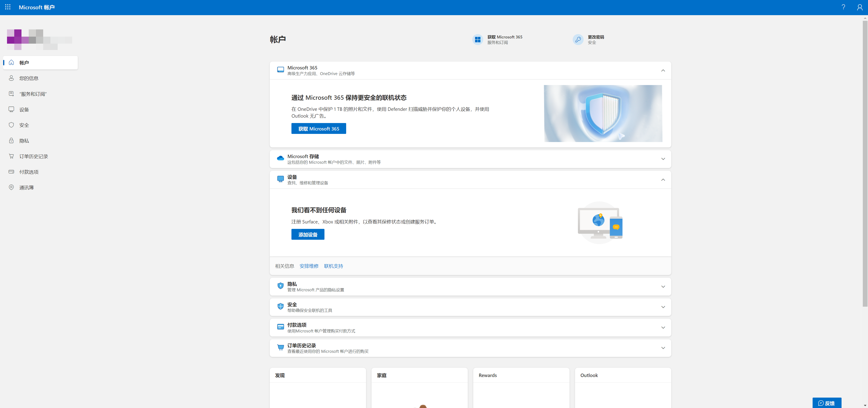Click the card icon of 付款选项 section
Image resolution: width=868 pixels, height=408 pixels.
pos(280,327)
